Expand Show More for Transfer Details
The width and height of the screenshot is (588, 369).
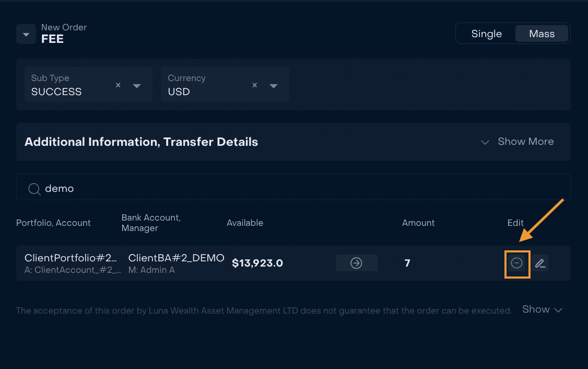[517, 142]
